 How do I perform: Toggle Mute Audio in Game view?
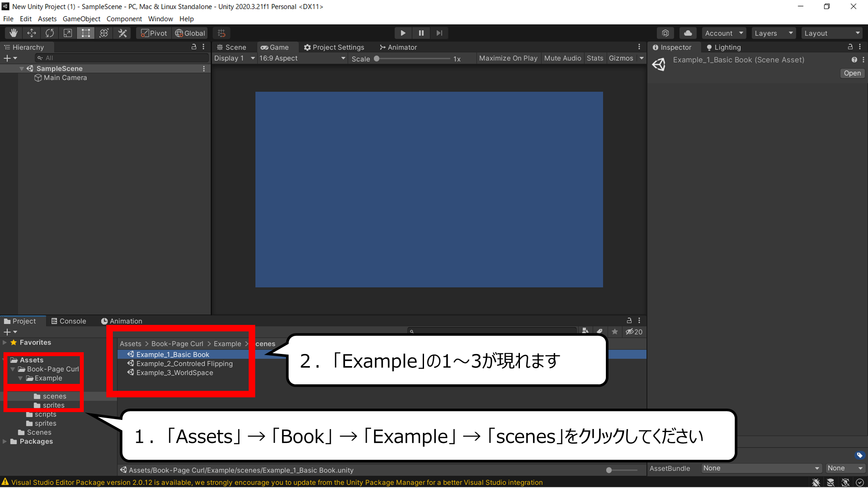562,58
